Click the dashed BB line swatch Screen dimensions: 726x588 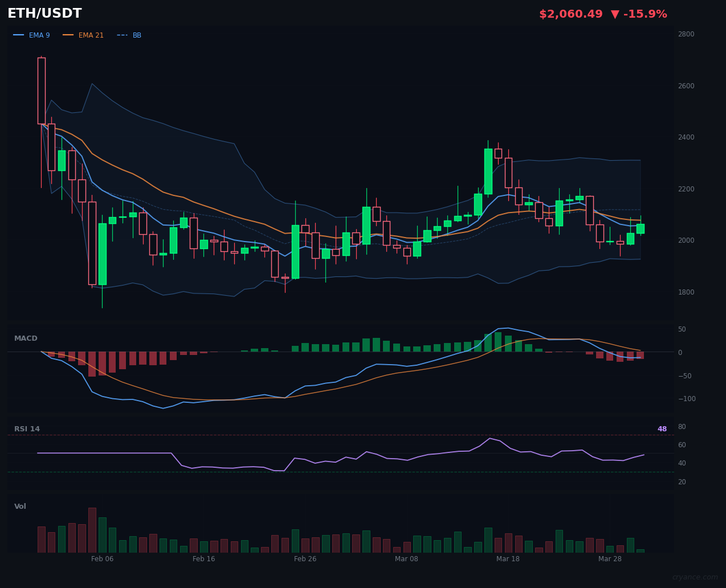(x=121, y=35)
